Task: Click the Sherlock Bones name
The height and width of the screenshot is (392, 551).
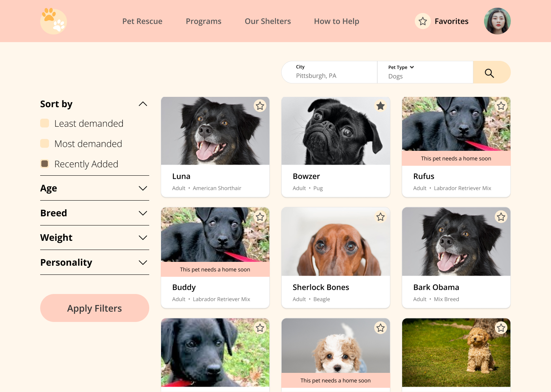Action: [x=321, y=287]
